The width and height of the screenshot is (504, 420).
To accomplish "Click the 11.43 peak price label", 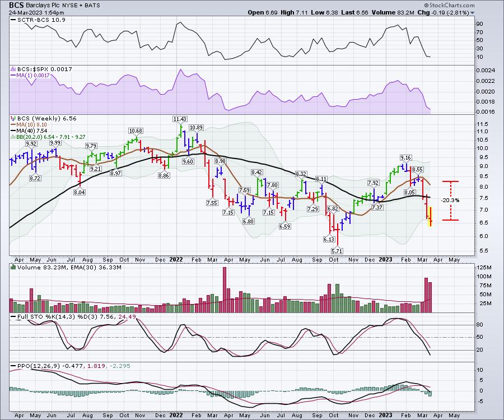I will [180, 119].
